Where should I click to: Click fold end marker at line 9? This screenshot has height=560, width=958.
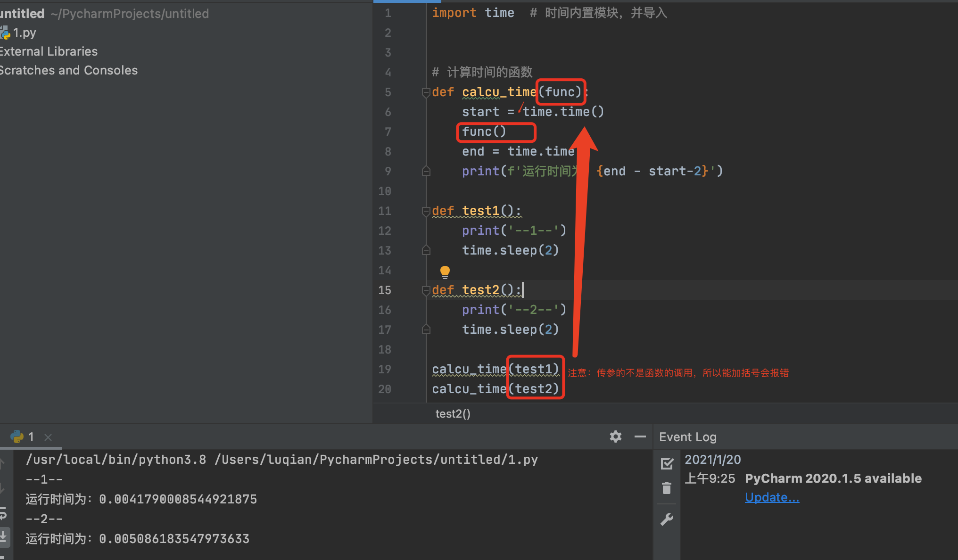426,171
